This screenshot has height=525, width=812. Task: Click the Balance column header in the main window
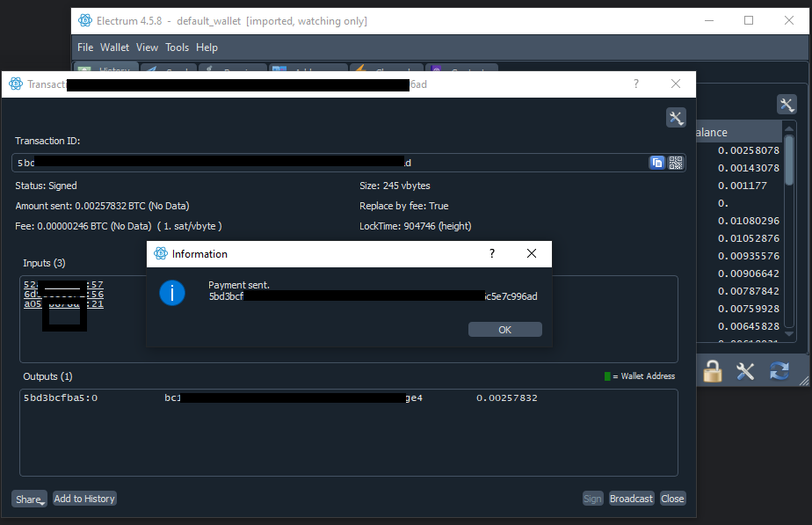click(x=739, y=132)
